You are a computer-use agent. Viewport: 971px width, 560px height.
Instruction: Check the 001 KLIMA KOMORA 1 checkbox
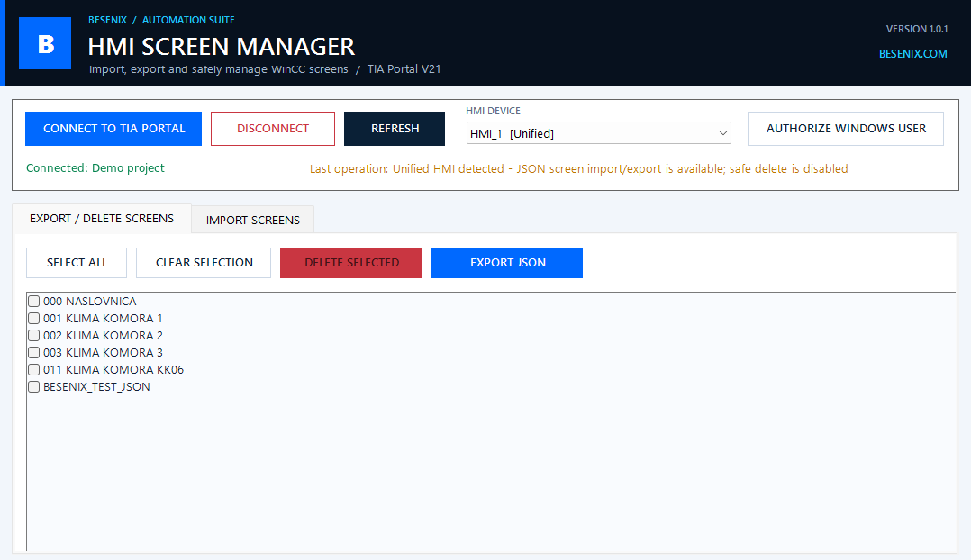[x=34, y=318]
